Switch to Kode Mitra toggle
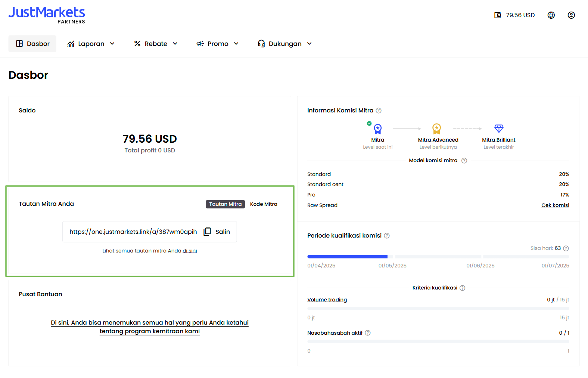This screenshot has width=588, height=378. (x=264, y=204)
